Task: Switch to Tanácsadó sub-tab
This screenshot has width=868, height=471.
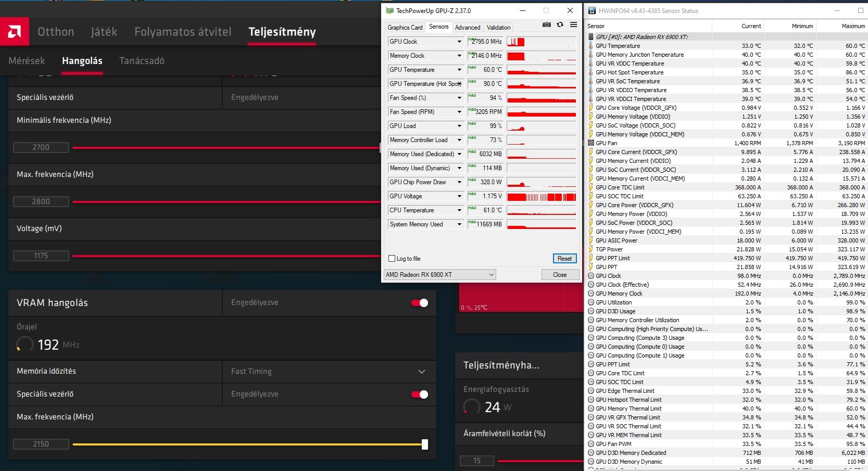Action: click(x=142, y=61)
